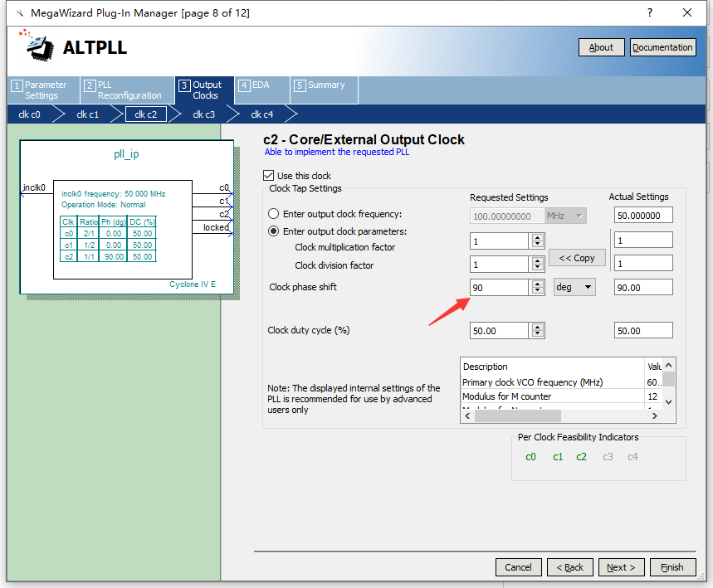Switch to EDA tab

pyautogui.click(x=262, y=90)
